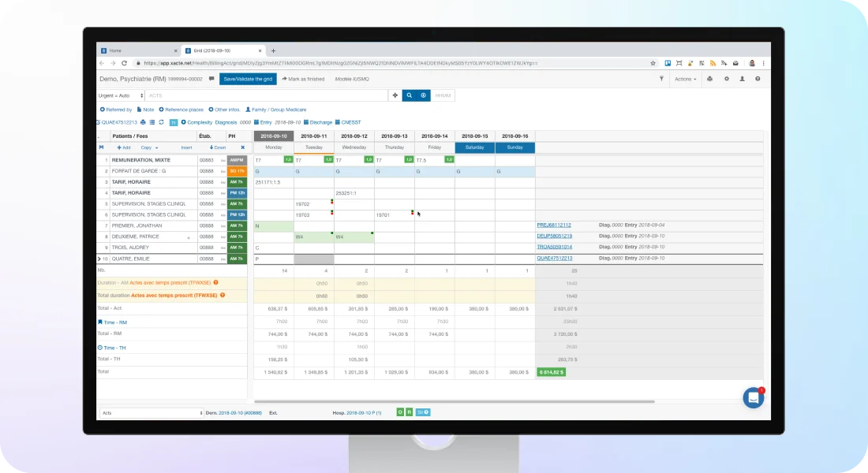This screenshot has width=868, height=473.
Task: Click the blue 50 badge in status bar
Action: pyautogui.click(x=423, y=412)
